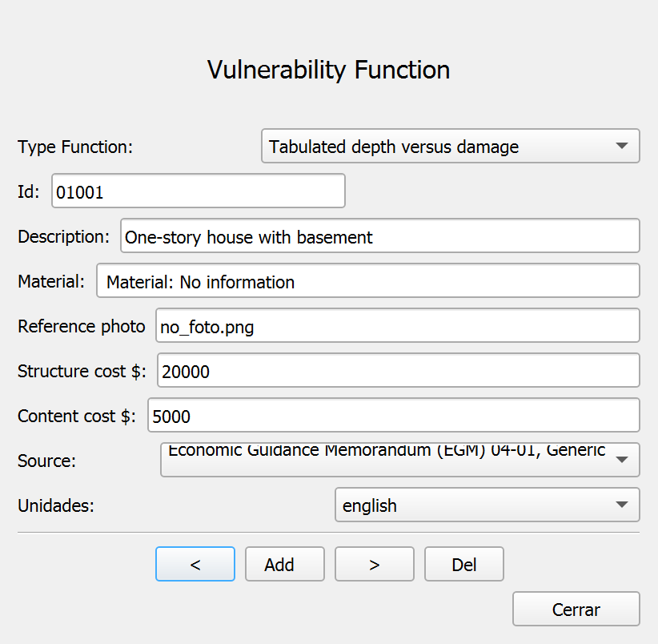Click the Description label text
658x644 pixels.
pyautogui.click(x=63, y=236)
